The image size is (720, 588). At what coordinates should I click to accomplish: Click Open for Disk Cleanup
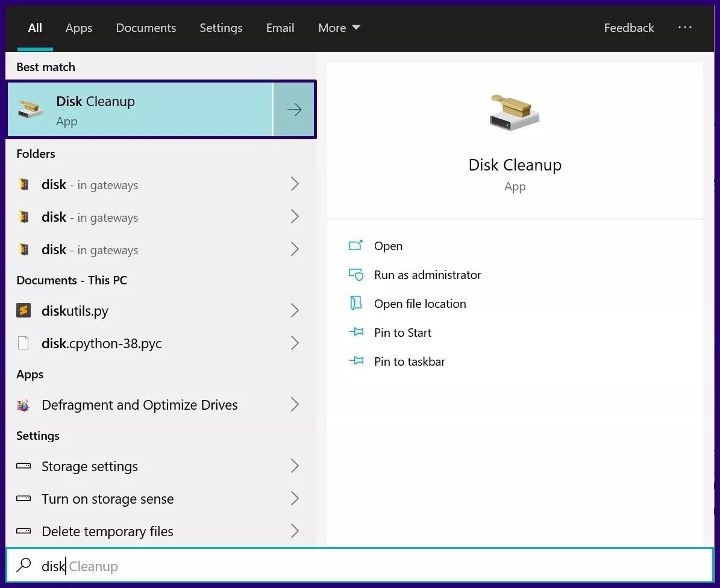(388, 246)
